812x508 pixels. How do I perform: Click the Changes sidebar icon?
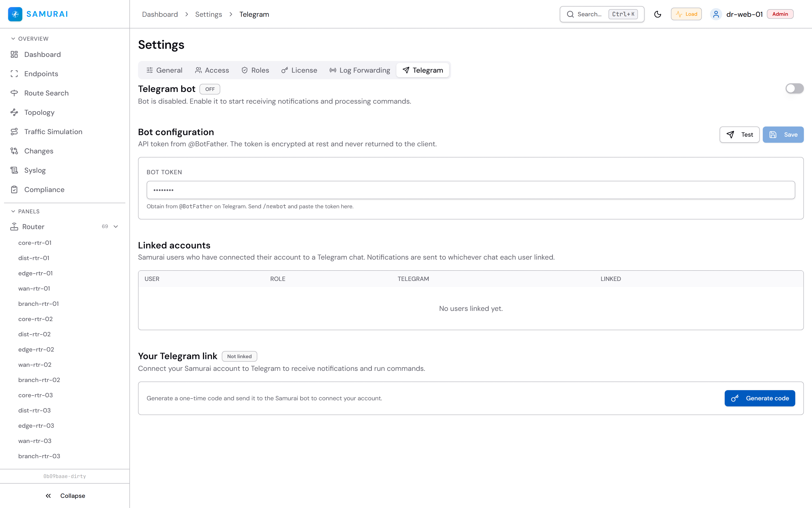click(14, 151)
